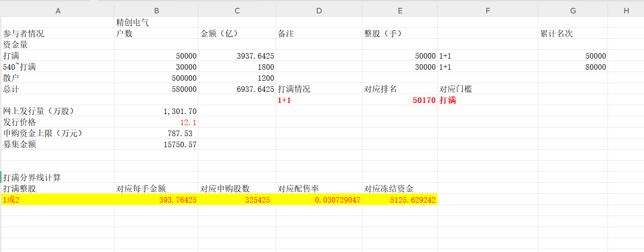
Task: Click the 网上发行量（万股） label
Action: (x=58, y=111)
